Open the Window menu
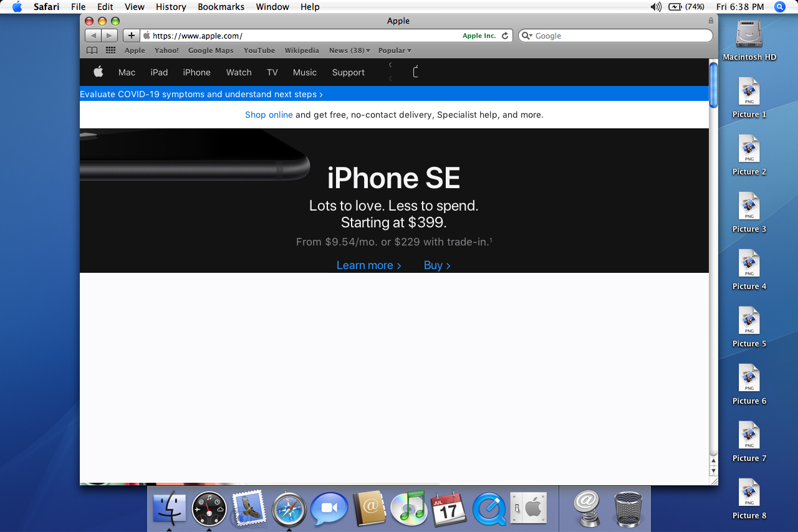This screenshot has height=532, width=798. click(272, 7)
